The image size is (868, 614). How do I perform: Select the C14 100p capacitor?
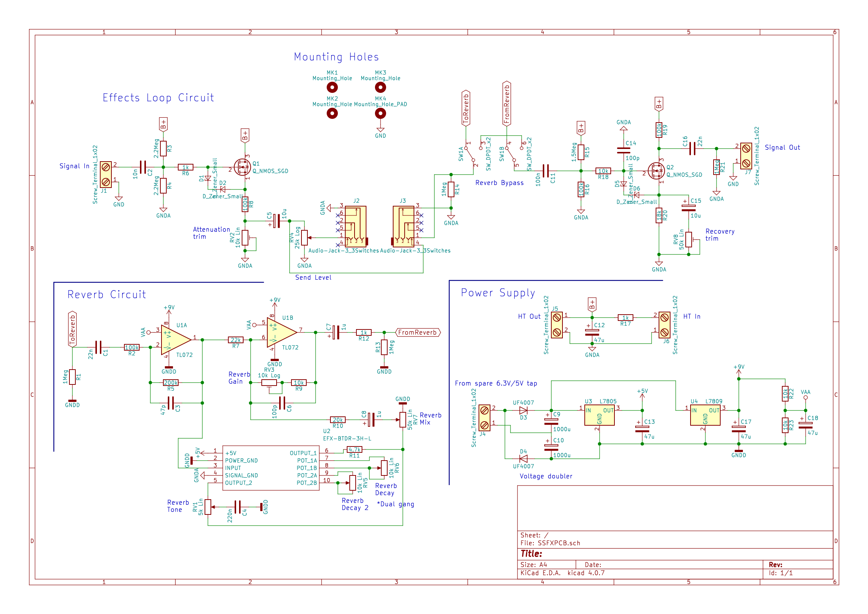click(624, 150)
